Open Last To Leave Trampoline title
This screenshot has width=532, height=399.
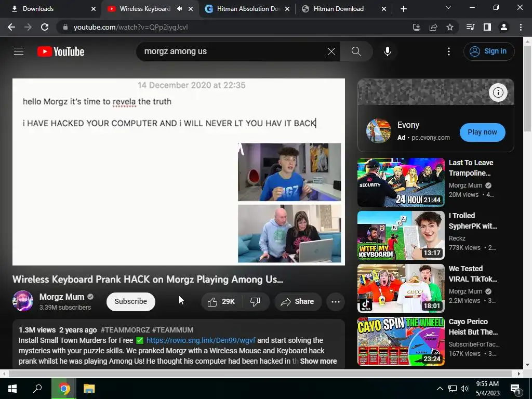(471, 168)
